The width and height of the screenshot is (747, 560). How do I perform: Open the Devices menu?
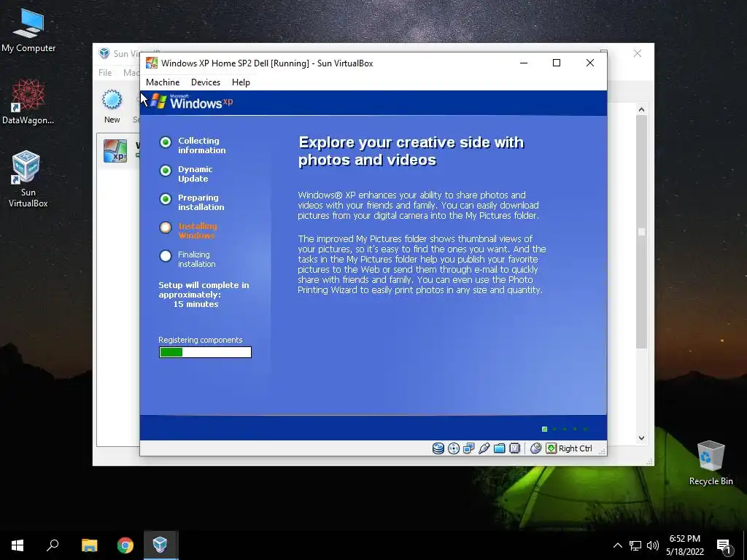click(x=206, y=82)
